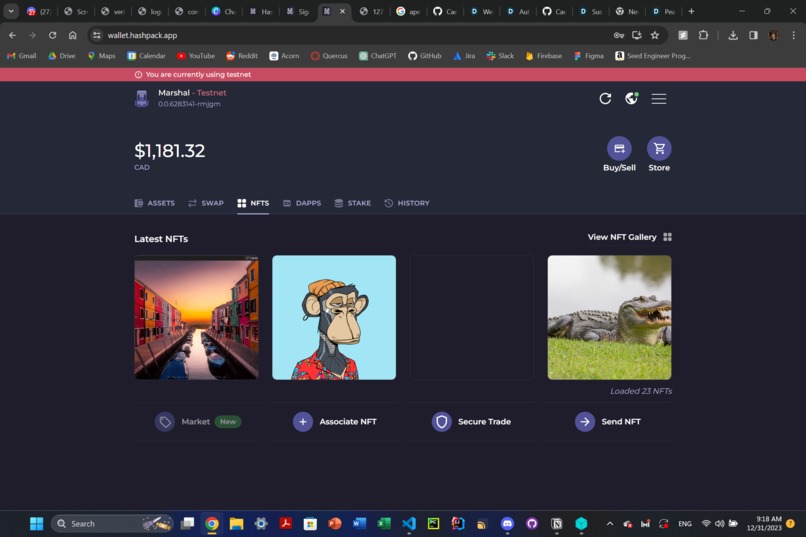View site information icon beside the URL

[97, 35]
